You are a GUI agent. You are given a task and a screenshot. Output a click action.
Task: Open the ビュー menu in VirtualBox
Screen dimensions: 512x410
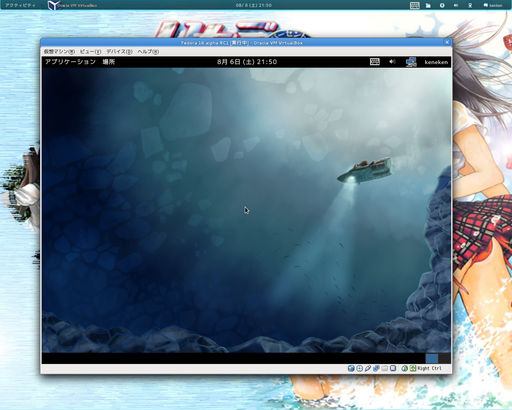pos(90,51)
